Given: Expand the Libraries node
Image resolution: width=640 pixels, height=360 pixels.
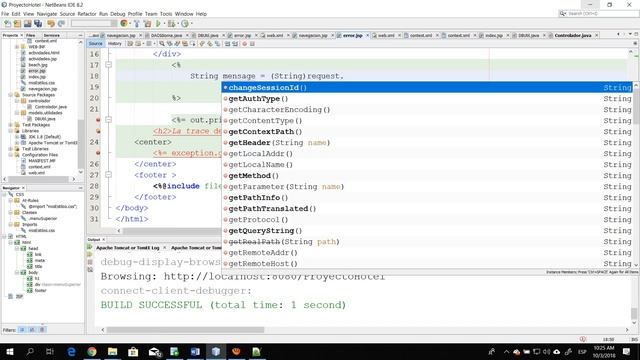Looking at the screenshot, I should click(x=11, y=131).
